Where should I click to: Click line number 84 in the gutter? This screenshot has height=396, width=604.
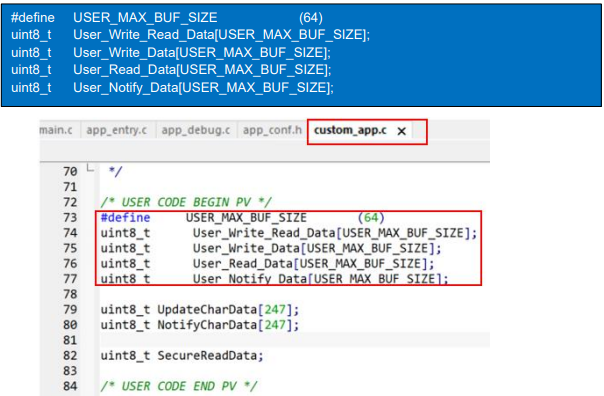point(70,386)
